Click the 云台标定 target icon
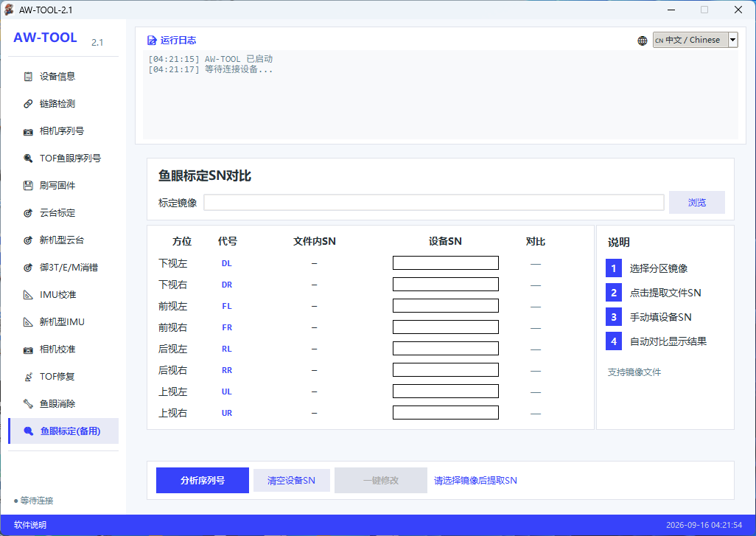Viewport: 756px width, 536px height. (29, 213)
